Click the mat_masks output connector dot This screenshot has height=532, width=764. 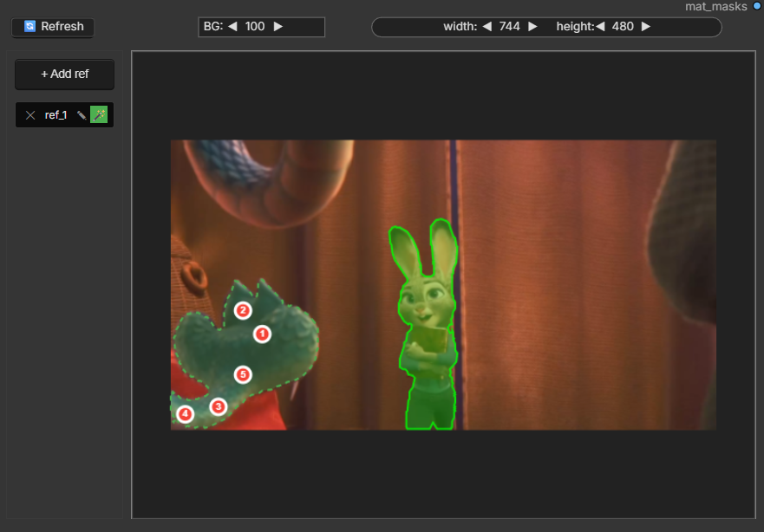(x=758, y=6)
